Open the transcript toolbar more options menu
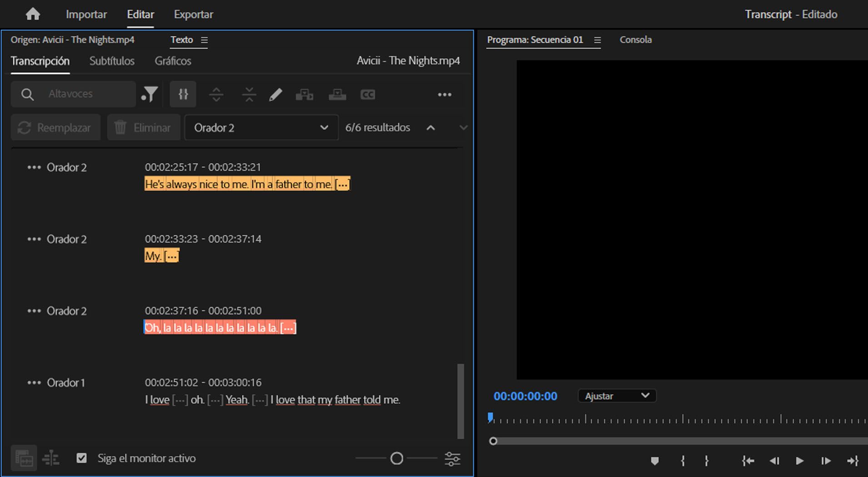The image size is (868, 477). 445,95
